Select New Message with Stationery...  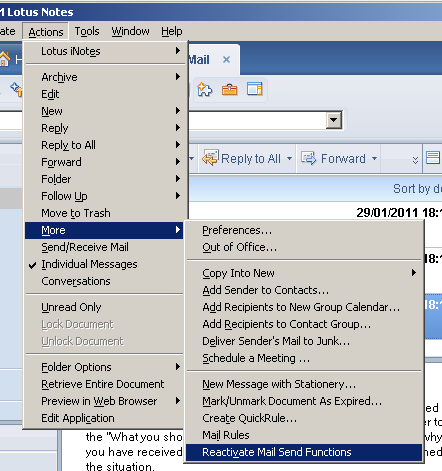click(x=304, y=384)
